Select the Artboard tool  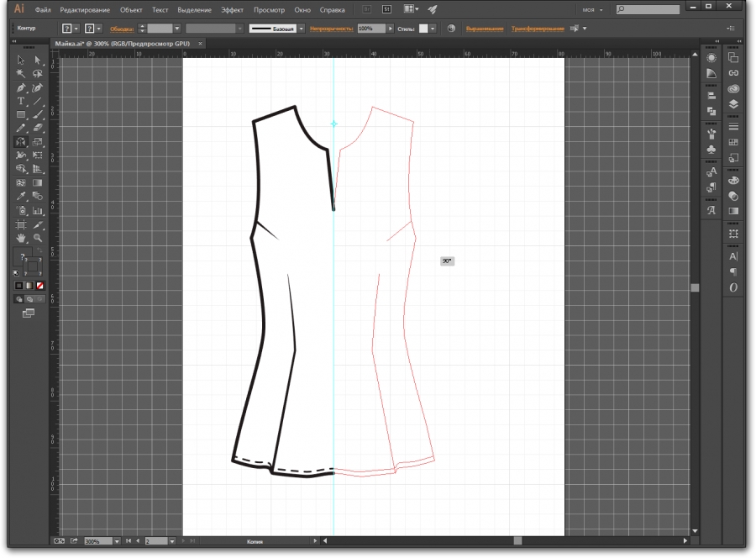(21, 224)
